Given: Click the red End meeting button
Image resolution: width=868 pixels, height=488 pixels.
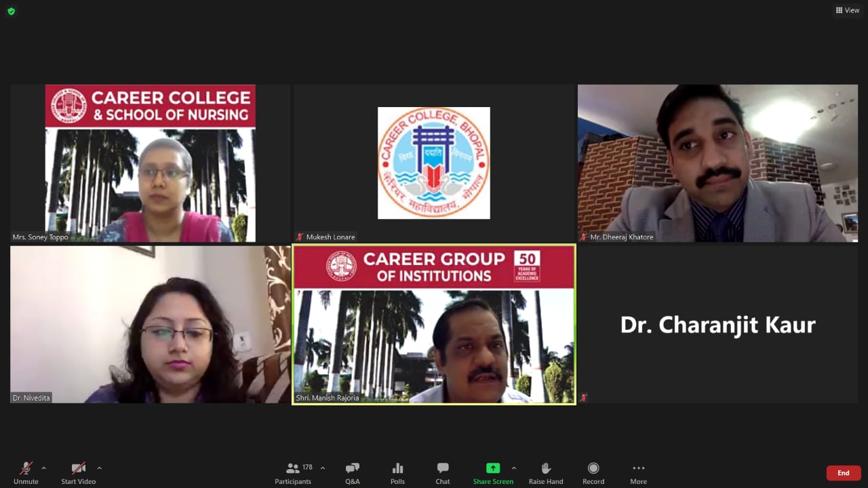Looking at the screenshot, I should (x=844, y=473).
